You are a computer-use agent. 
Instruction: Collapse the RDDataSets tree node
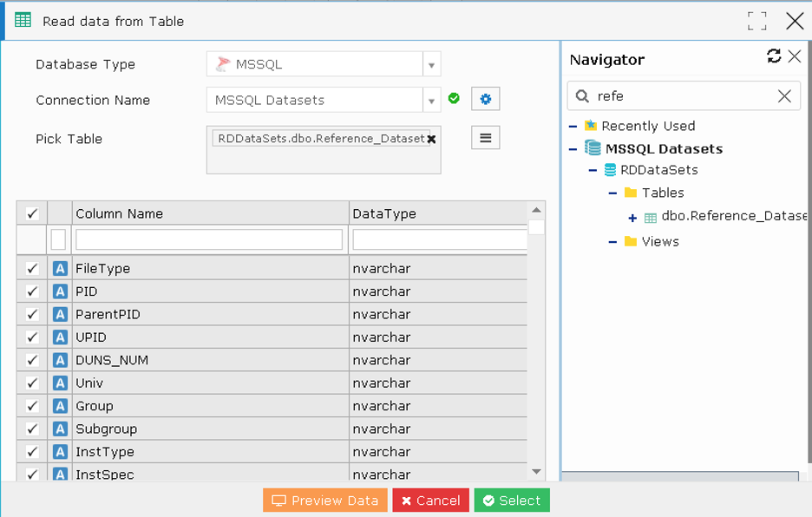coord(593,170)
